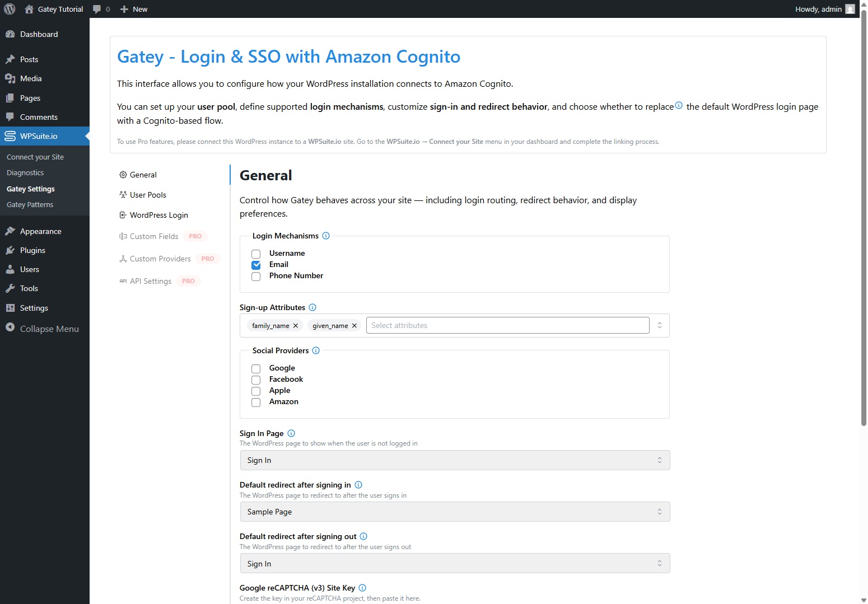Screen dimensions: 868x604
Task: Click the Select attributes input field
Action: 507,325
